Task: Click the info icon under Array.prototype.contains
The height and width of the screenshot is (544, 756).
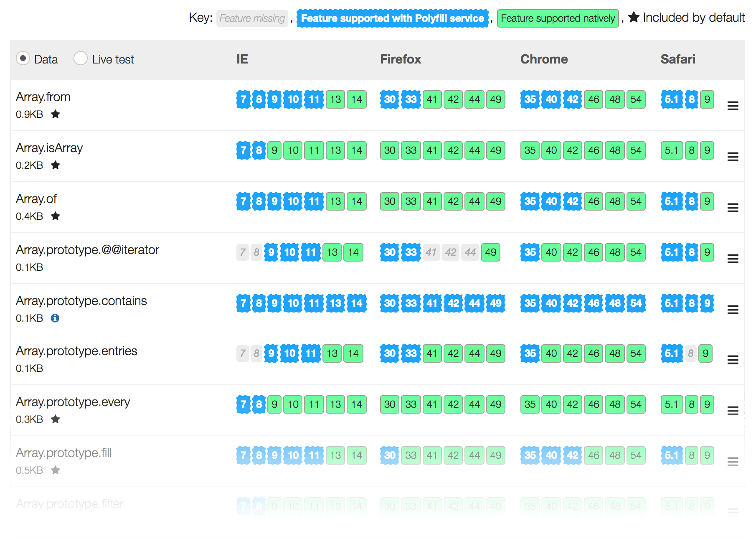Action: (x=55, y=318)
